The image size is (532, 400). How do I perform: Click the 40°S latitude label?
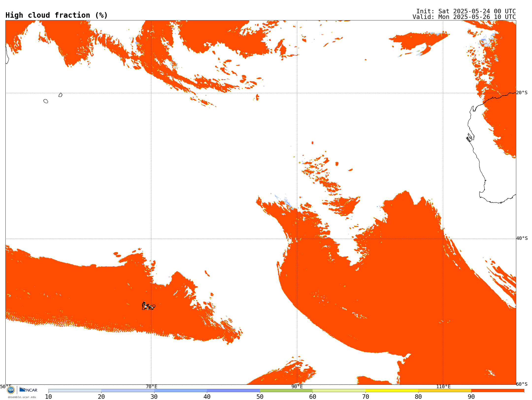522,238
